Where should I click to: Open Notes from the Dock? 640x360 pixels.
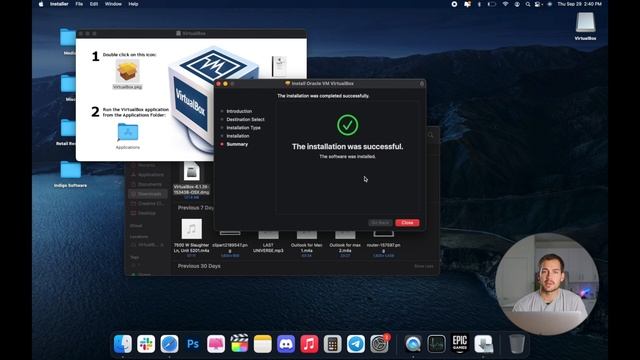262,344
